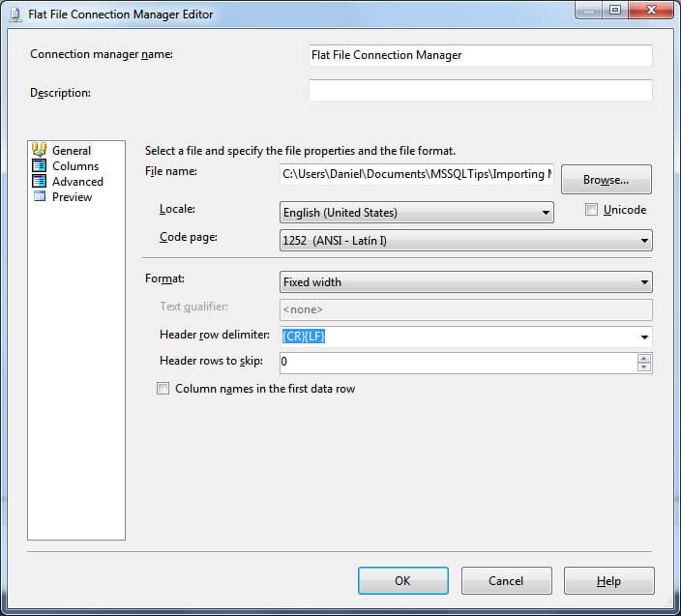Screen dimensions: 681x616
Task: Click the "Locale:" label
Action: [x=177, y=209]
